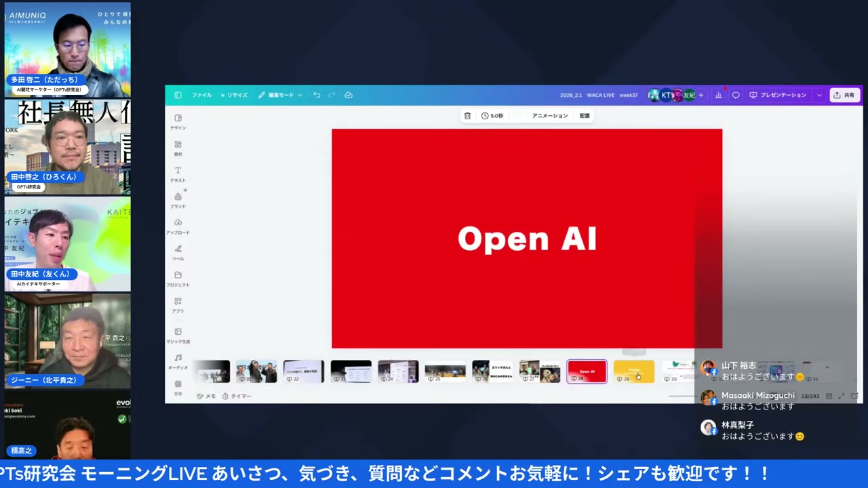Toggle the sidebar collapse icon top left

178,95
